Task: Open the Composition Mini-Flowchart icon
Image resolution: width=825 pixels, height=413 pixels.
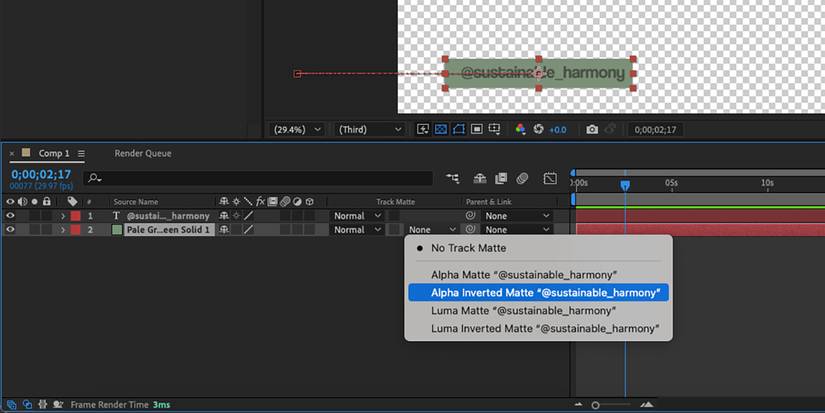Action: [x=452, y=178]
